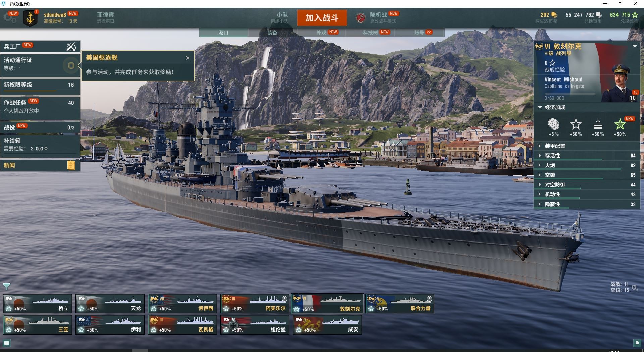This screenshot has width=644, height=352.
Task: Select the green +50% star bonus
Action: click(620, 127)
